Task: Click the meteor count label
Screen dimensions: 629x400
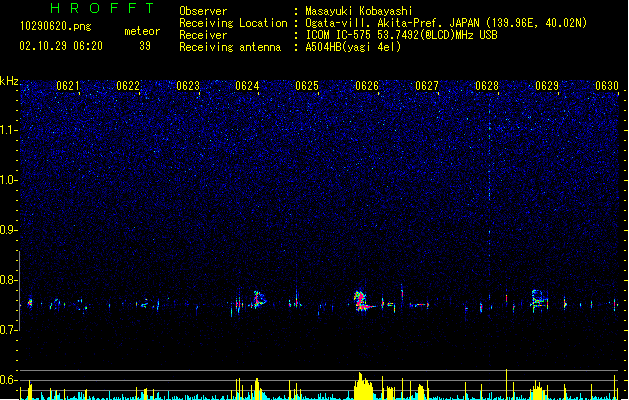Action: pyautogui.click(x=142, y=31)
